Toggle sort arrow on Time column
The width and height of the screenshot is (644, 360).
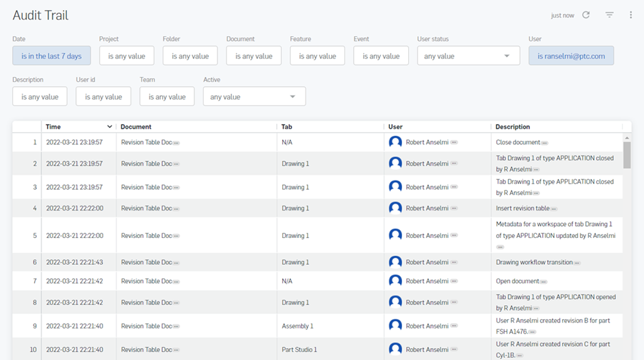[110, 127]
